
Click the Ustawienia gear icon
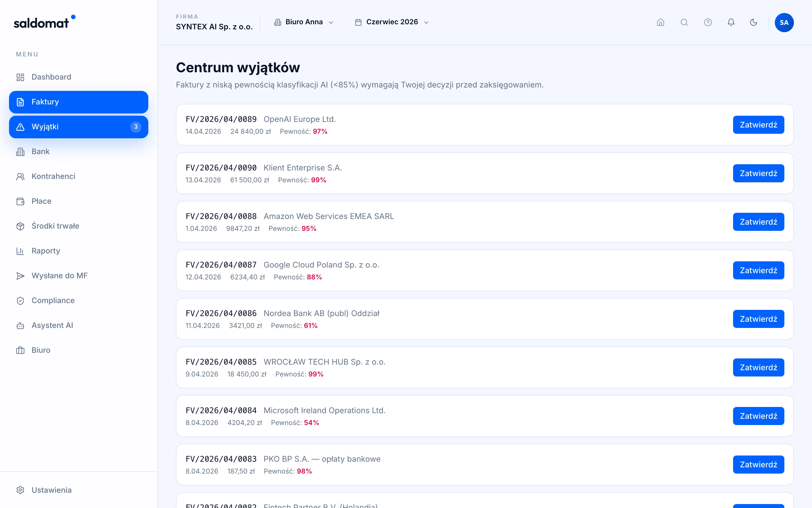coord(20,490)
